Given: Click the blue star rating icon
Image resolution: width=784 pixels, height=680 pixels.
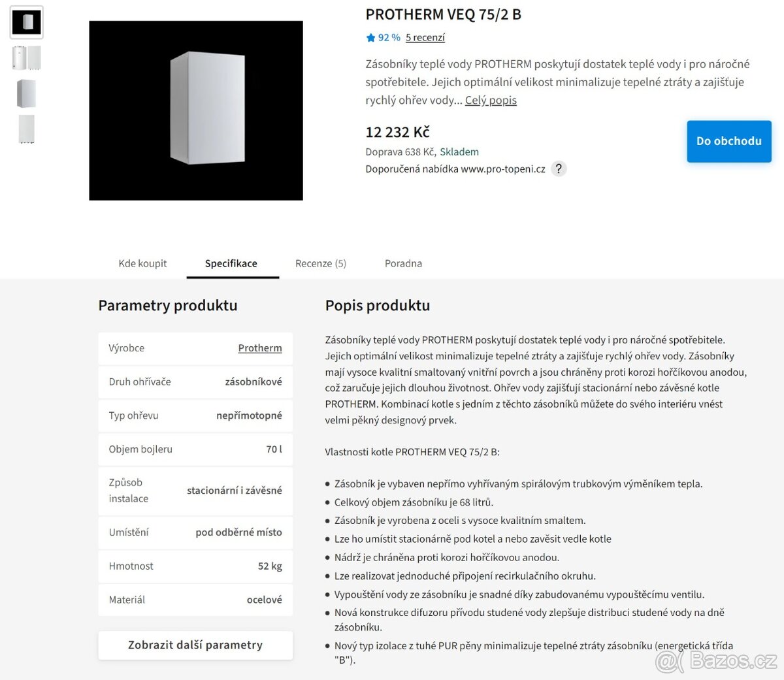Looking at the screenshot, I should [370, 38].
